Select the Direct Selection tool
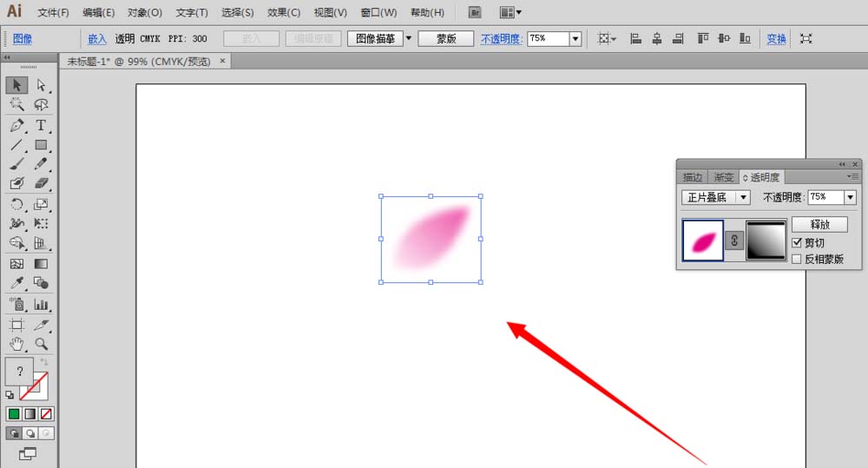868x468 pixels. pyautogui.click(x=41, y=85)
